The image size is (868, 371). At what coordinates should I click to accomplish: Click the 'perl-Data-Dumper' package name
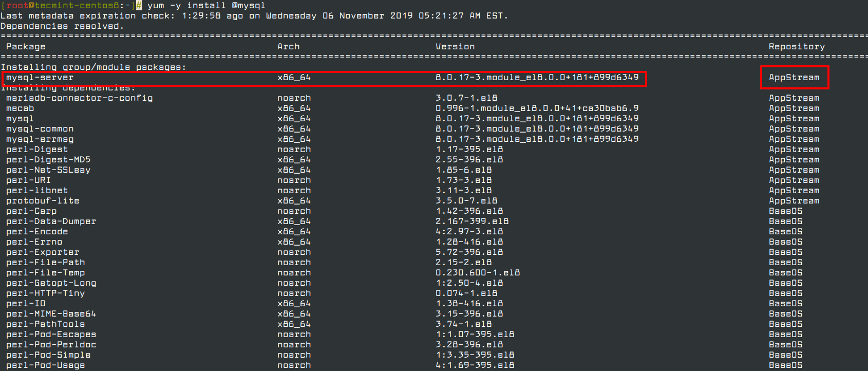pos(51,221)
